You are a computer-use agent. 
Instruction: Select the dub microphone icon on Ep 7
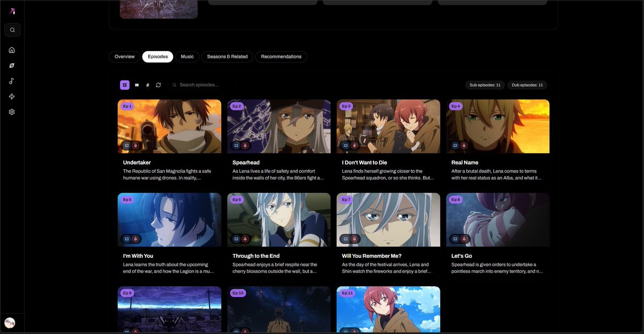[x=355, y=239]
